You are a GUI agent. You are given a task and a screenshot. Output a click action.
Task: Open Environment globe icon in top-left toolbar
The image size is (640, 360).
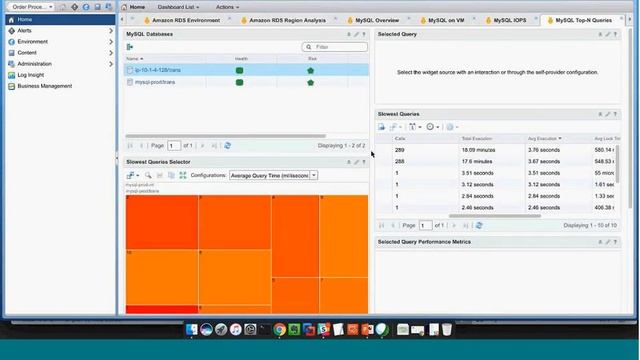86,7
